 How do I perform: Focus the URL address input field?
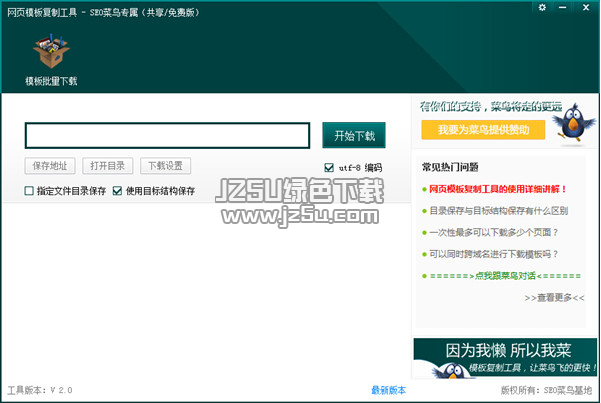click(167, 136)
